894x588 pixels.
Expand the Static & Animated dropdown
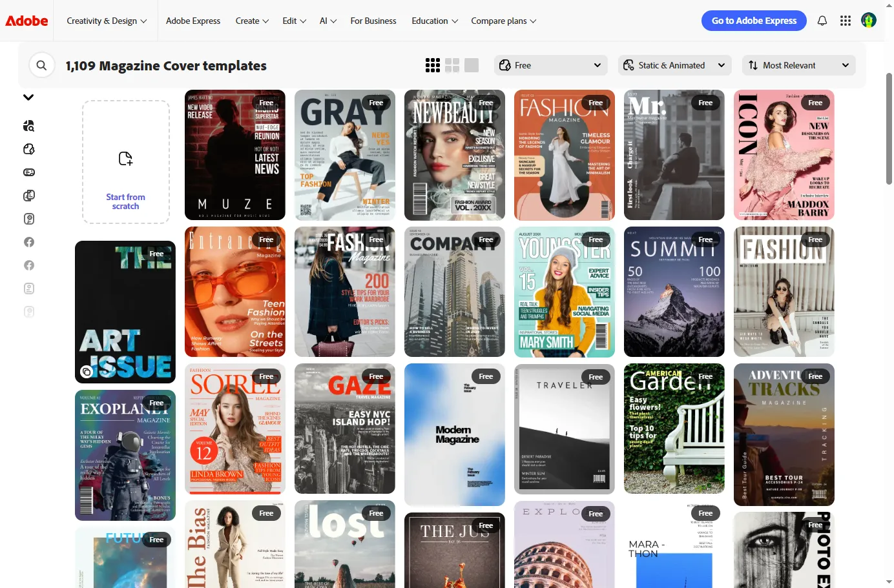click(x=674, y=65)
